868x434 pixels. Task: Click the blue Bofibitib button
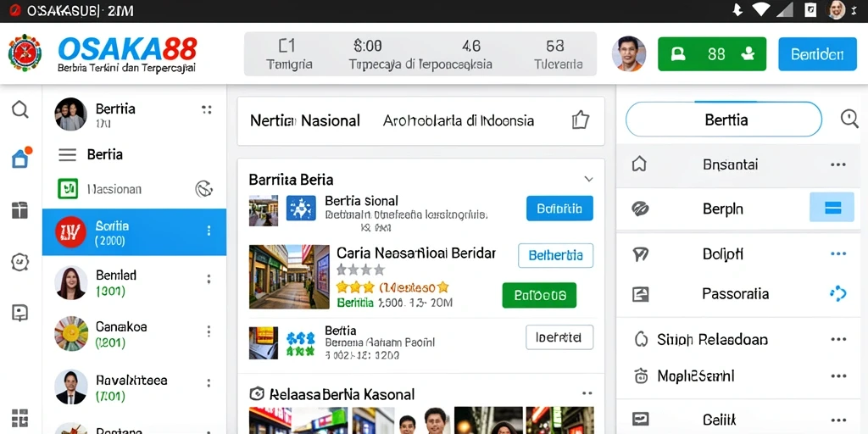click(559, 209)
